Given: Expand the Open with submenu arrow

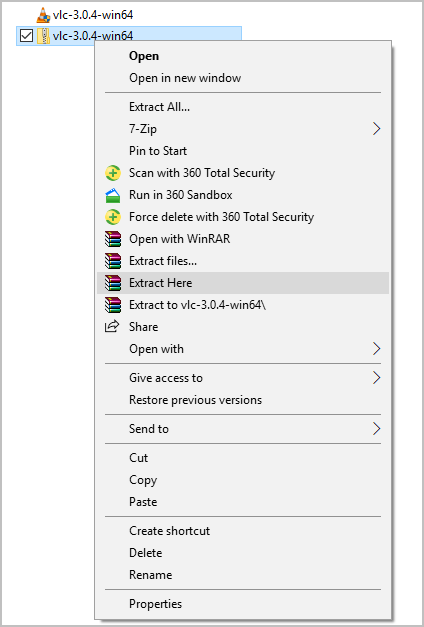Looking at the screenshot, I should click(376, 349).
